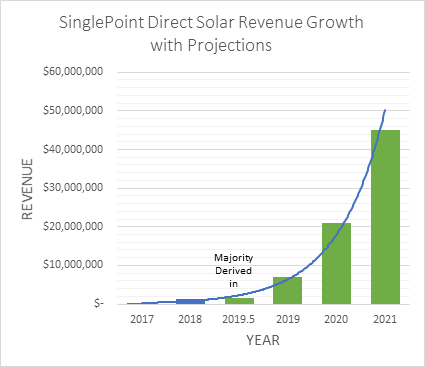Select the green 2020 revenue bar
This screenshot has width=425, height=367.
point(336,264)
